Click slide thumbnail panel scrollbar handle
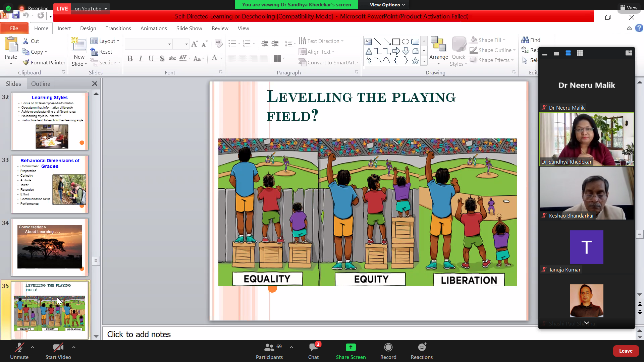 pyautogui.click(x=96, y=260)
